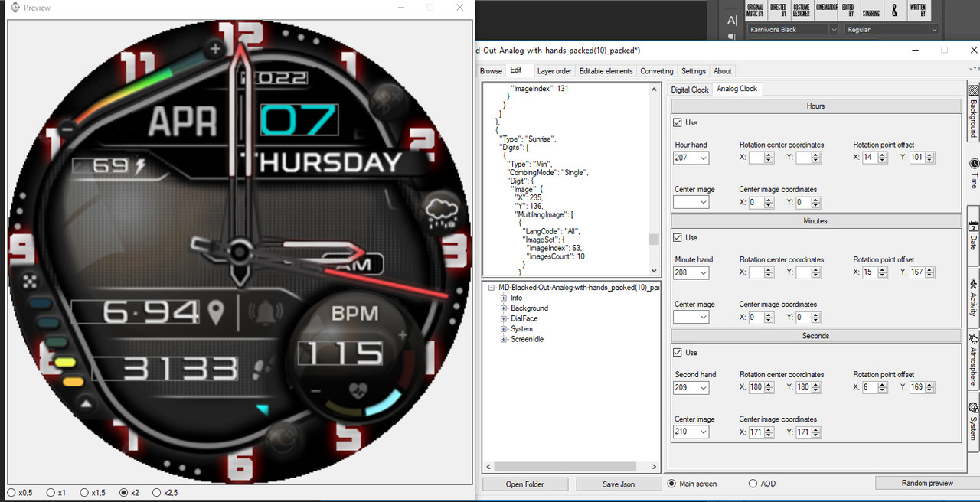
Task: Open the Time side tab
Action: [973, 173]
